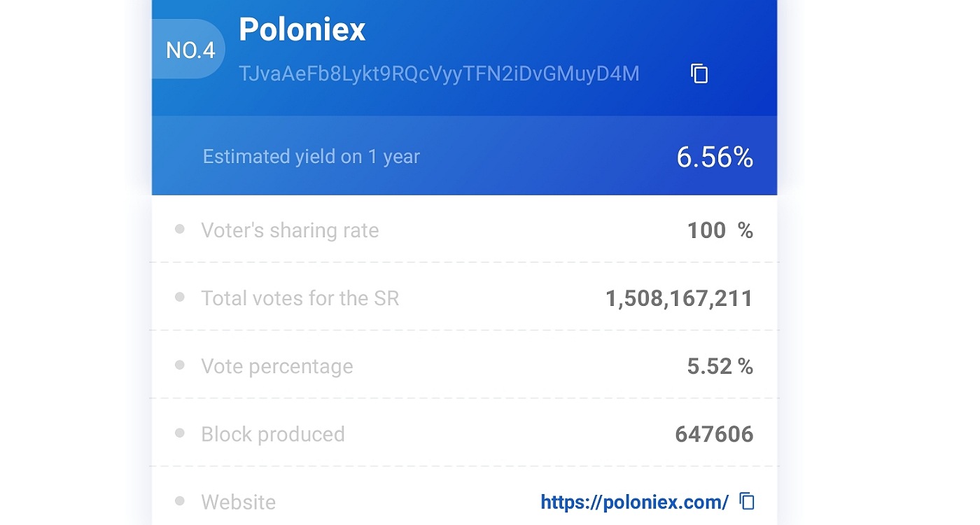
Task: Select the TJvaAeFb8Lykt9RQcVyyTFN2iDvGMuyD4M address text
Action: (439, 74)
